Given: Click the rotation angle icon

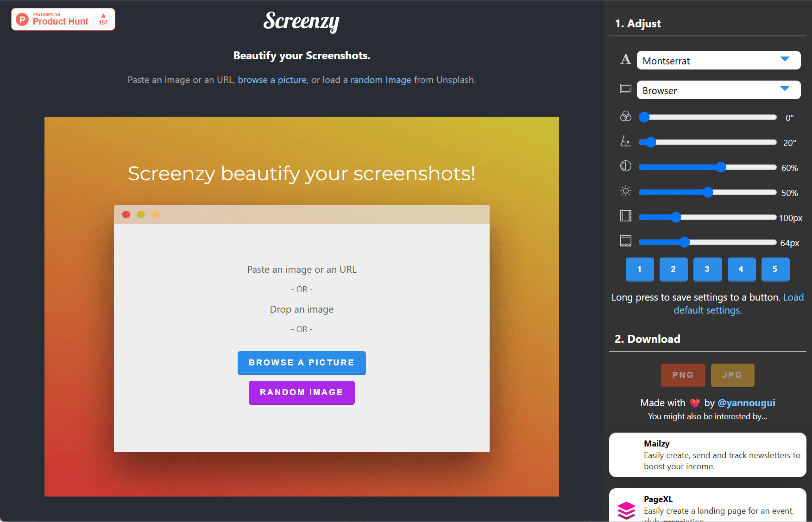Looking at the screenshot, I should pos(626,142).
